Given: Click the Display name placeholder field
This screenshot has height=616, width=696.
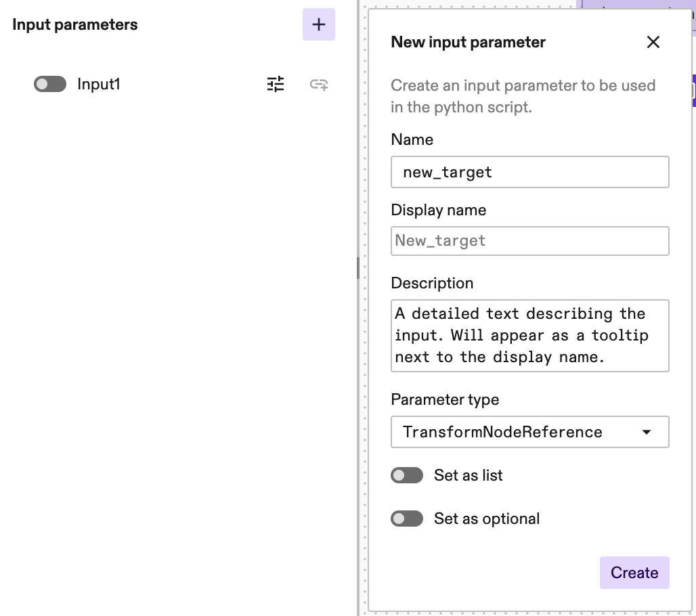Looking at the screenshot, I should click(x=529, y=241).
